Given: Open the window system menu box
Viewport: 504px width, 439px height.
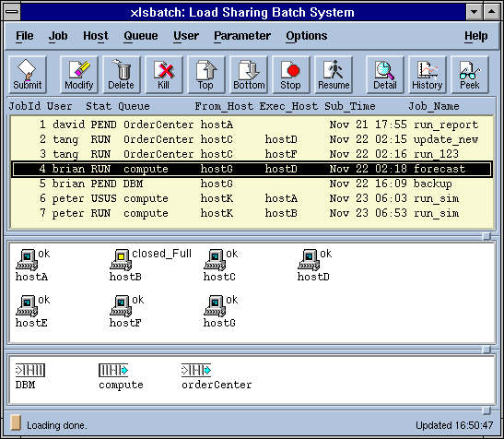Looking at the screenshot, I should [12, 12].
